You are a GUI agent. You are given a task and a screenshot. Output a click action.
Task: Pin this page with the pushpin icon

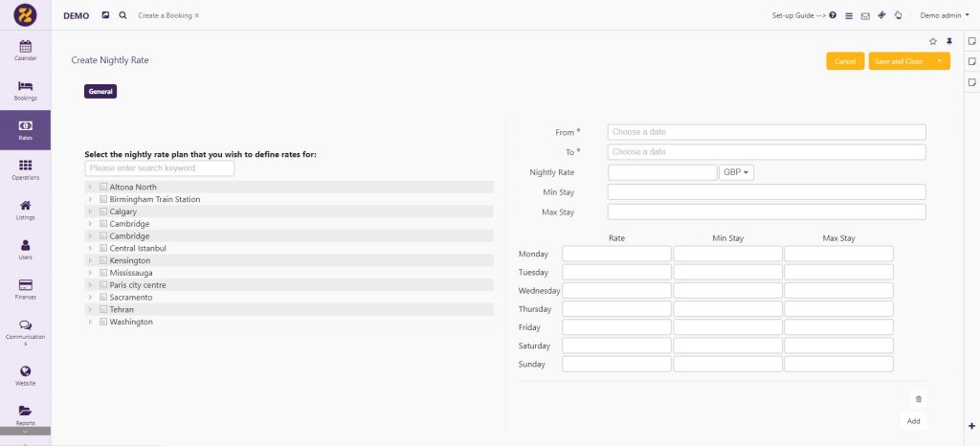point(949,41)
